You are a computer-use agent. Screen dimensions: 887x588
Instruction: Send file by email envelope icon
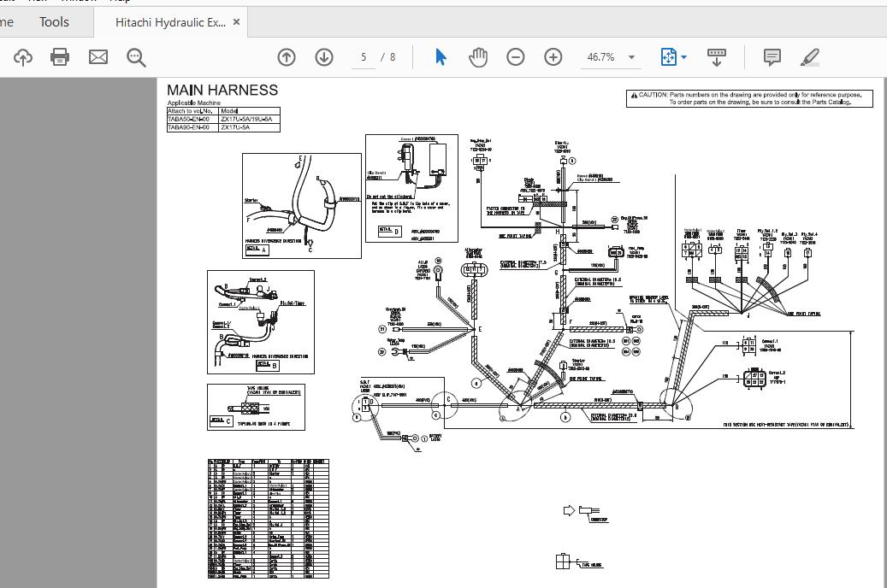tap(98, 57)
